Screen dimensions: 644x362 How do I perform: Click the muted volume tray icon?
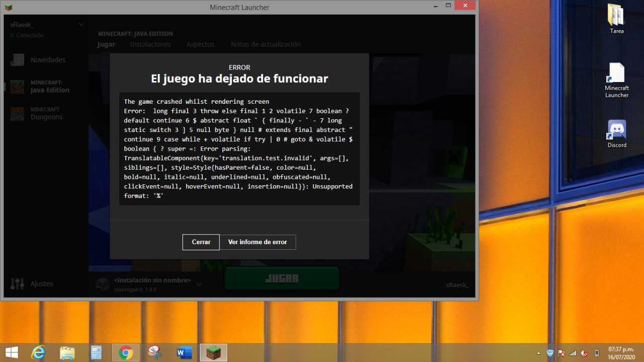tap(584, 353)
